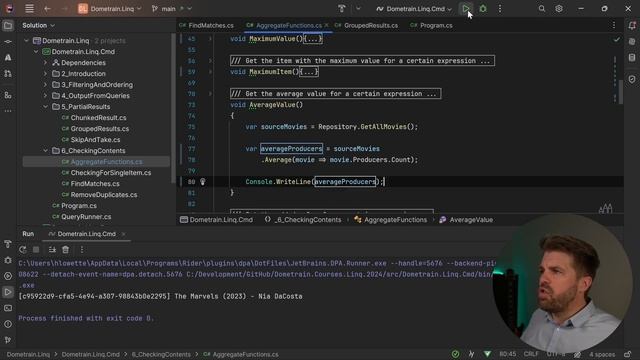Open the Dometrain.Linq solution dropdown
The width and height of the screenshot is (640, 360).
(110, 9)
